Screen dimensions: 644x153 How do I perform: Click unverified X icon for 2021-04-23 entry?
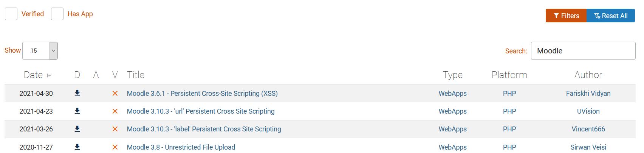(115, 111)
